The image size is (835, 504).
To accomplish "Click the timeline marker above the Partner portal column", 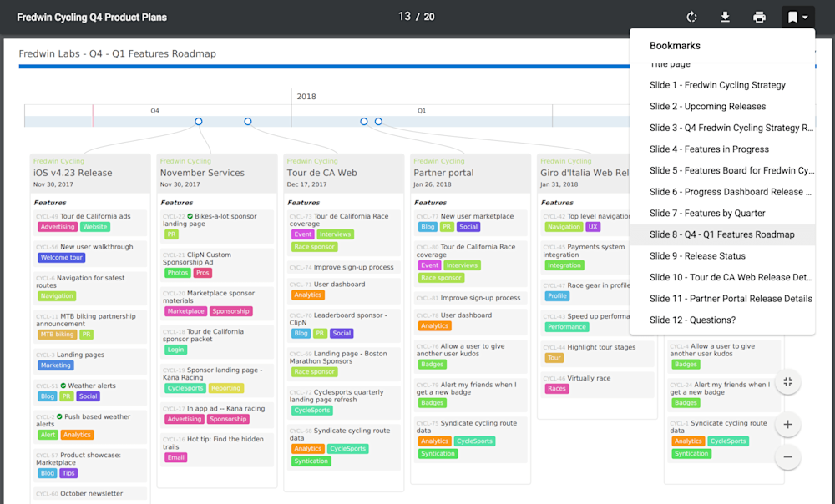I will pos(363,121).
